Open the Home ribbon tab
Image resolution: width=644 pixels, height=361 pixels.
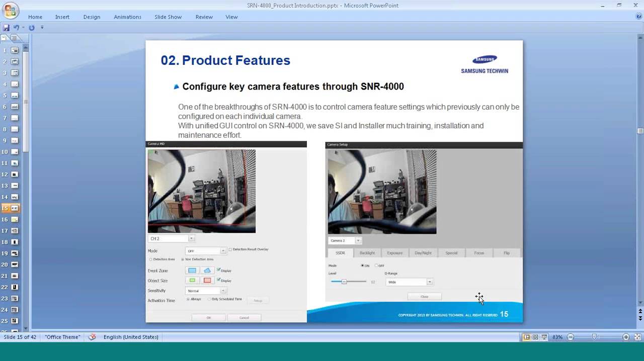click(35, 17)
